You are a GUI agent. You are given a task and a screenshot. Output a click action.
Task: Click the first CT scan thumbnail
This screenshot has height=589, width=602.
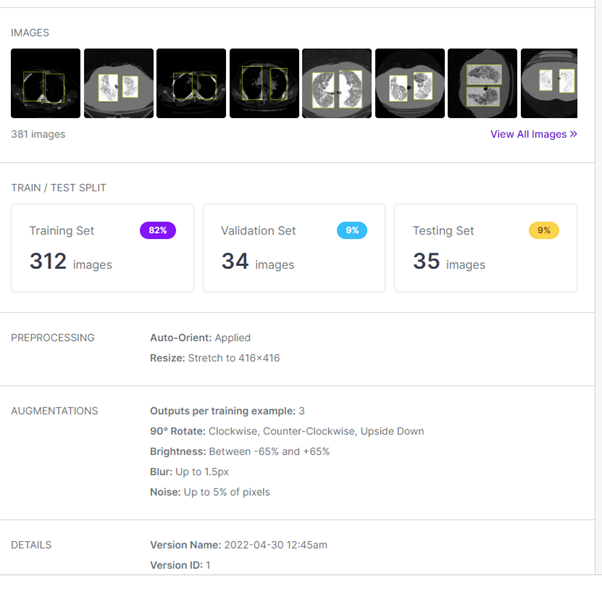click(x=45, y=84)
